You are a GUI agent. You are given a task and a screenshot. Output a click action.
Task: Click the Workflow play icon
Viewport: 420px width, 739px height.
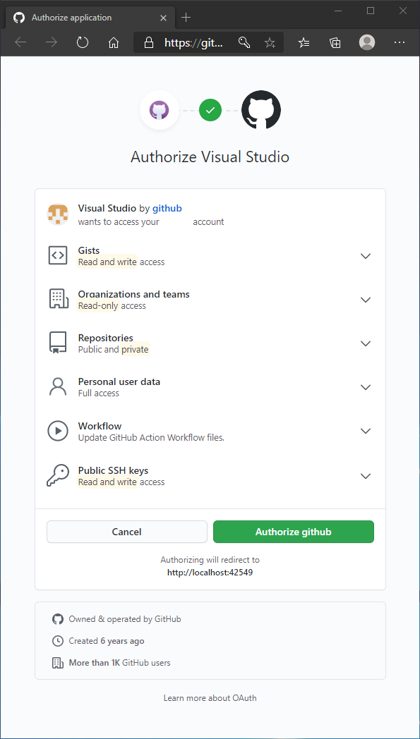click(x=58, y=431)
